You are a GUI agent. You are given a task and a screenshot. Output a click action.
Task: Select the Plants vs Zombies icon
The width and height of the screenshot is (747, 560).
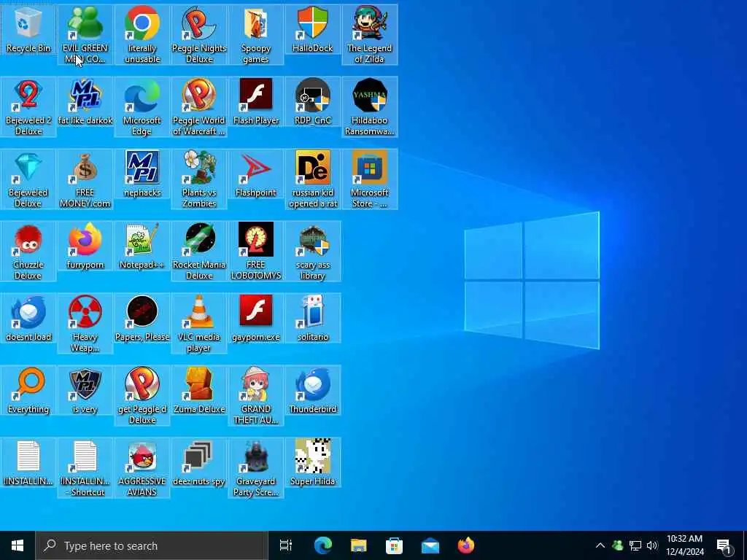(199, 179)
